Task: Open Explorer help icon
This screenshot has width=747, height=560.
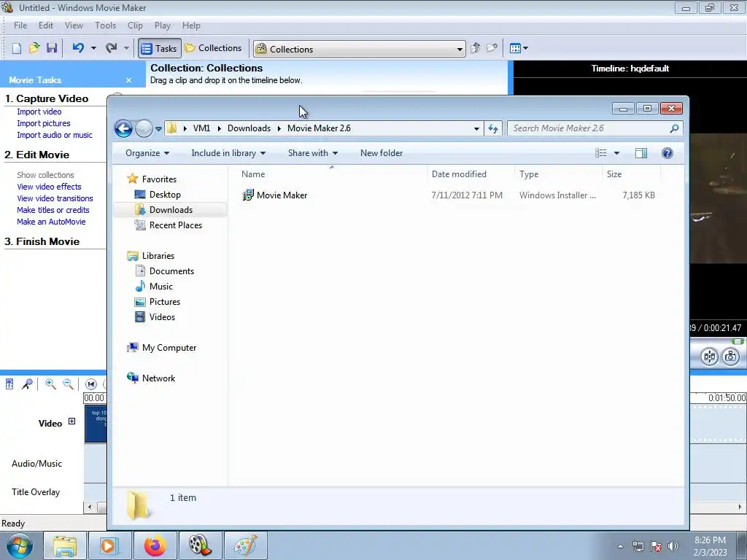Action: tap(667, 153)
